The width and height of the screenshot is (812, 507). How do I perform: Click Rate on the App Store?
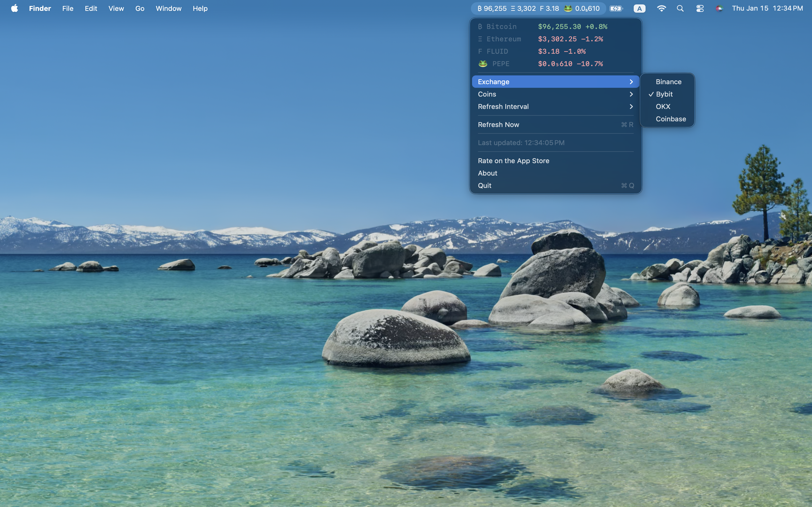tap(513, 161)
